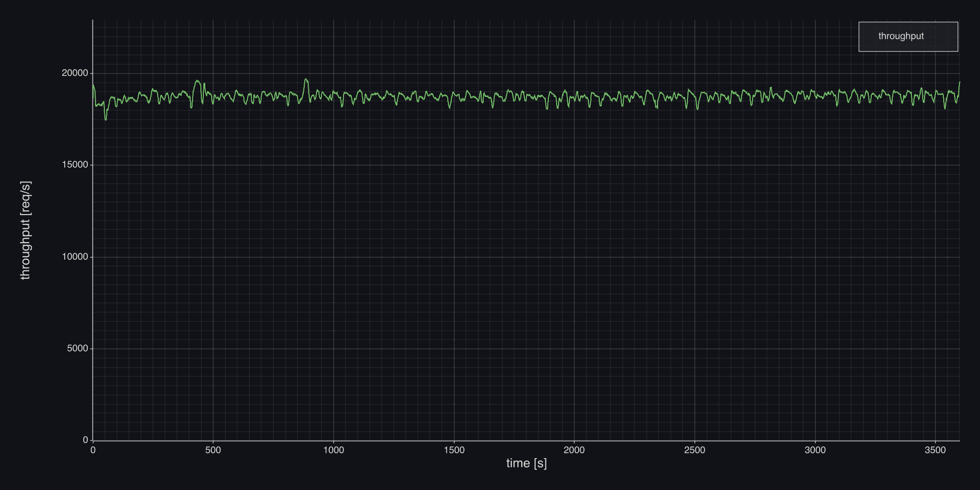The width and height of the screenshot is (980, 490).
Task: Select the 5000 y-axis tick label
Action: [77, 348]
